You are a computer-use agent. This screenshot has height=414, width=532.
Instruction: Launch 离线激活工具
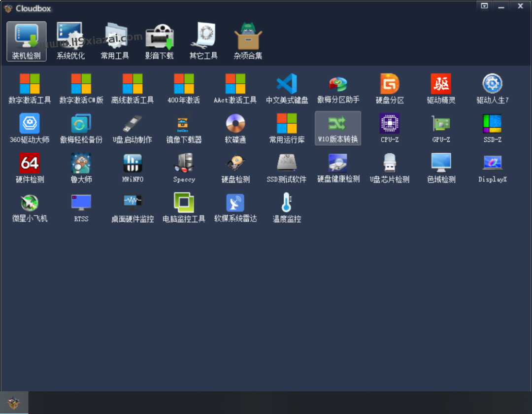(133, 89)
